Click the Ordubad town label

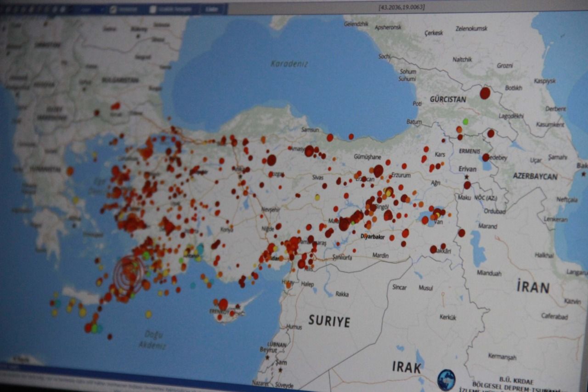click(x=494, y=211)
